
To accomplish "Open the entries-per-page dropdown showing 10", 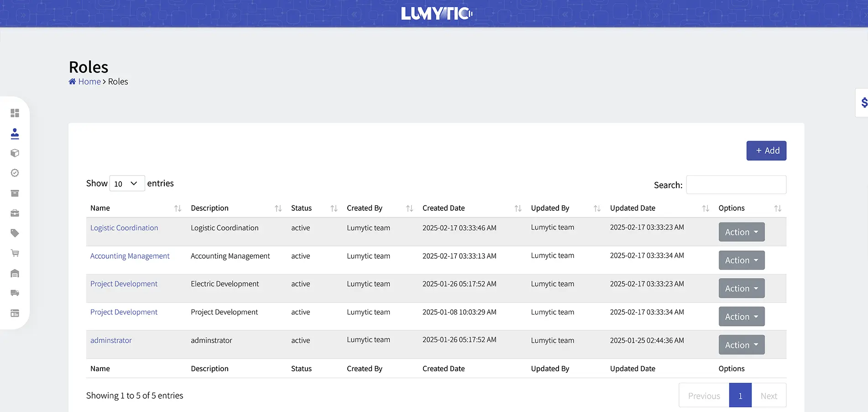I will (x=127, y=183).
